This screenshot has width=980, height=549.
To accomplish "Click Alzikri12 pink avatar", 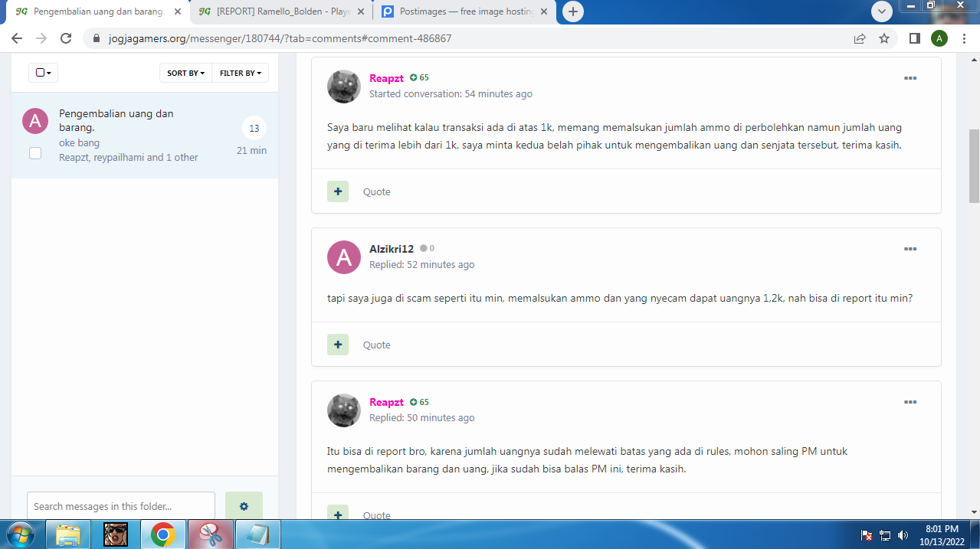I will 344,257.
